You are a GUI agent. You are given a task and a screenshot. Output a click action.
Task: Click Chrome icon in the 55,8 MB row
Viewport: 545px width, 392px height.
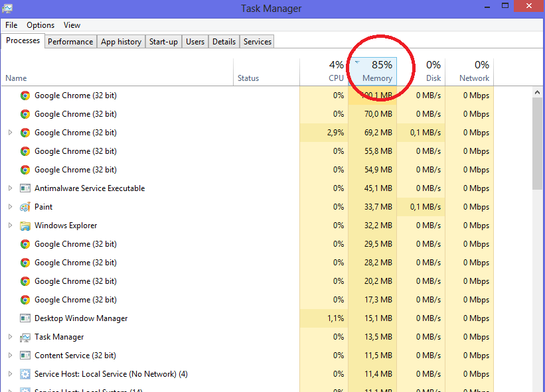(x=25, y=151)
